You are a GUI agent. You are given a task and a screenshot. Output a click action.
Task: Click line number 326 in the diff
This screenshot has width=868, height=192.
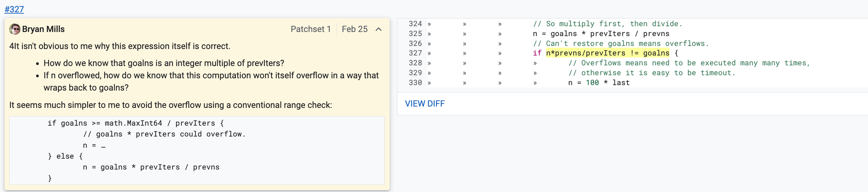coord(415,44)
